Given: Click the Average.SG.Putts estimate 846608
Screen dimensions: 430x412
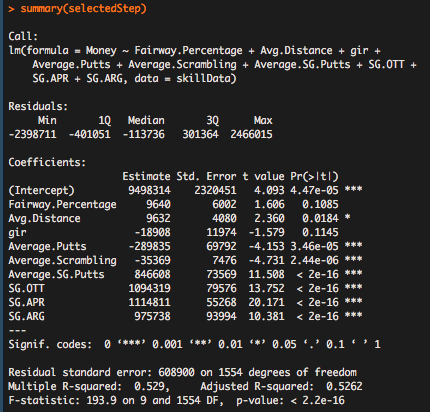Looking at the screenshot, I should point(152,274).
